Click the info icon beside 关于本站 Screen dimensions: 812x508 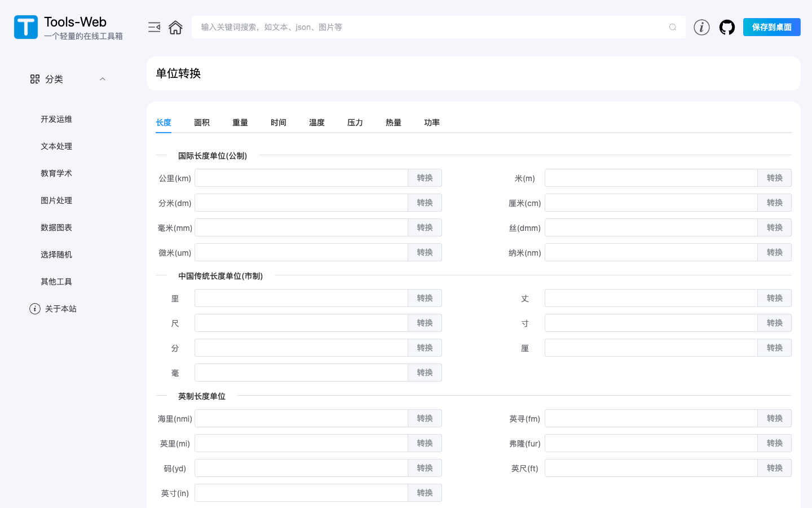34,309
